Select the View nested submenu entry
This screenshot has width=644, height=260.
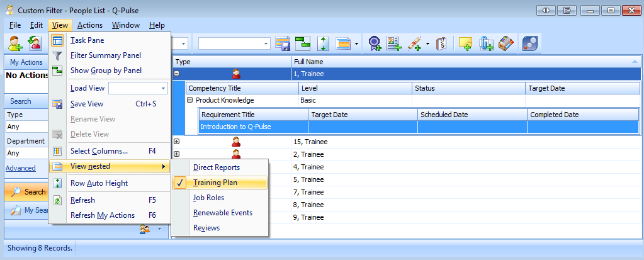click(110, 166)
